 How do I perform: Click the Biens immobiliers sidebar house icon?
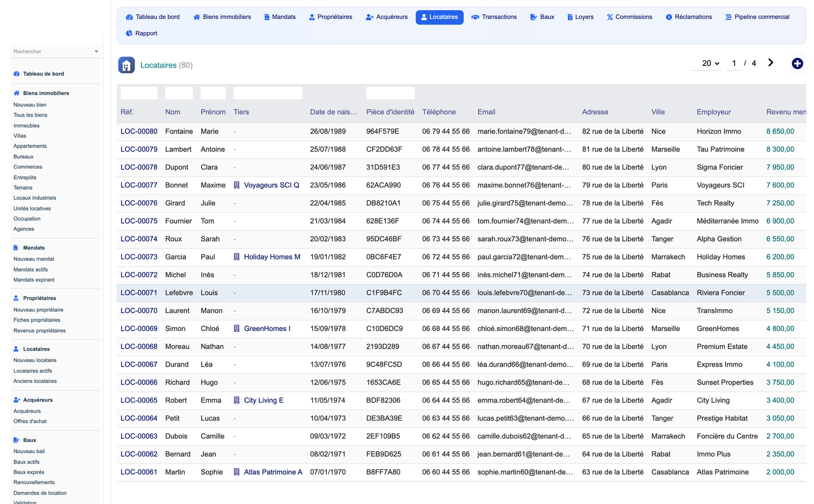[16, 93]
